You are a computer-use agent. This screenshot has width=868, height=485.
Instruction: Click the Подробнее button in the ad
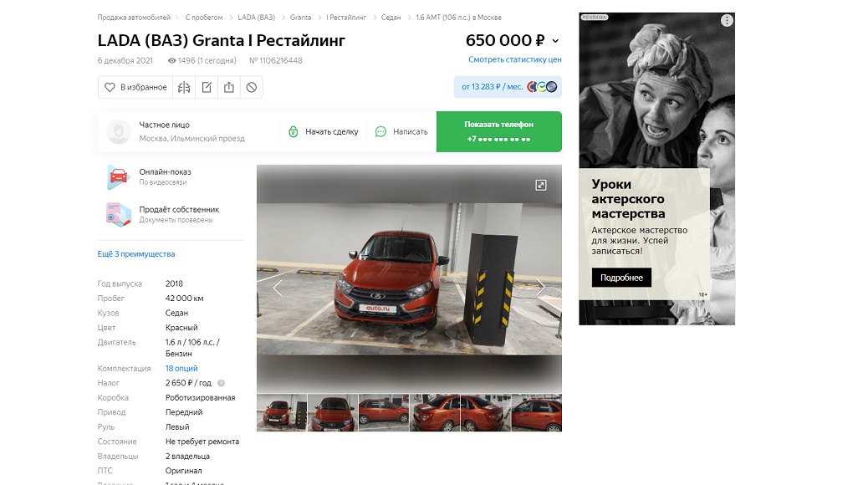point(621,278)
